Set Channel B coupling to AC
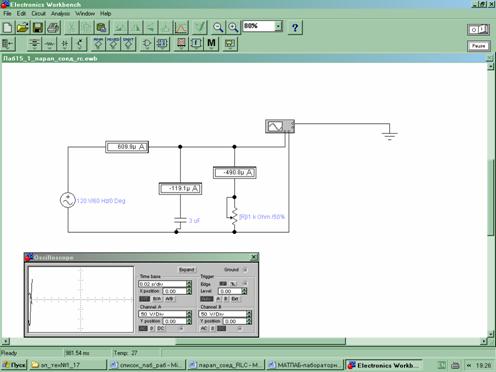The width and height of the screenshot is (496, 372). tap(204, 328)
